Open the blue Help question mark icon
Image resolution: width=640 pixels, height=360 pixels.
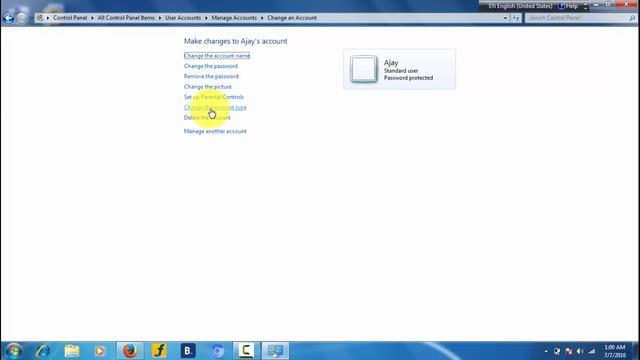562,6
